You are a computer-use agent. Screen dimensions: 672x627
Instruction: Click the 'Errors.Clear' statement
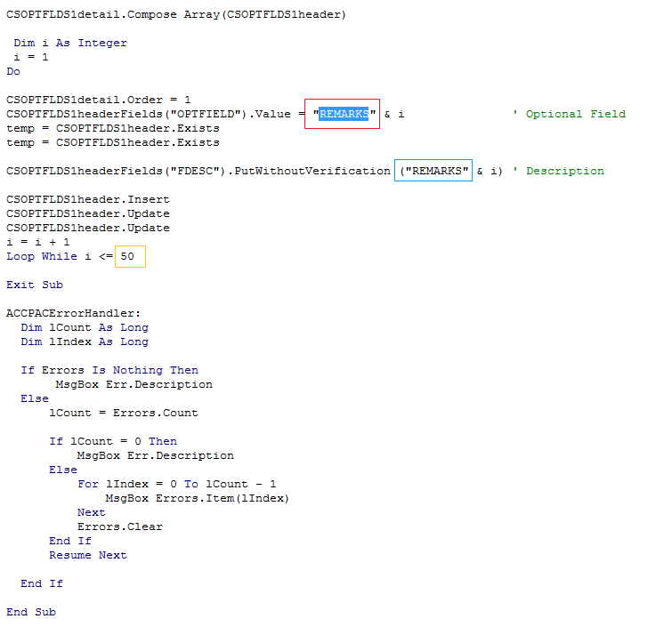point(119,527)
